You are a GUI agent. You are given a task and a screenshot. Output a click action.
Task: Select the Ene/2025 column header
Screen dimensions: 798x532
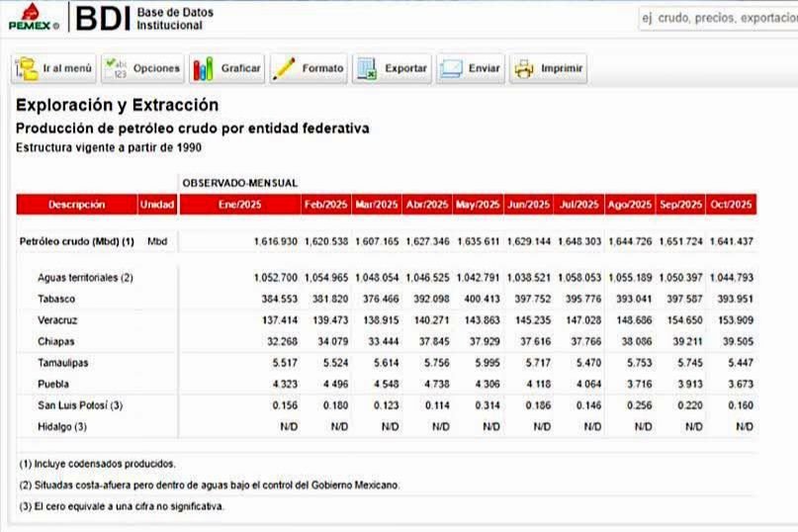239,205
